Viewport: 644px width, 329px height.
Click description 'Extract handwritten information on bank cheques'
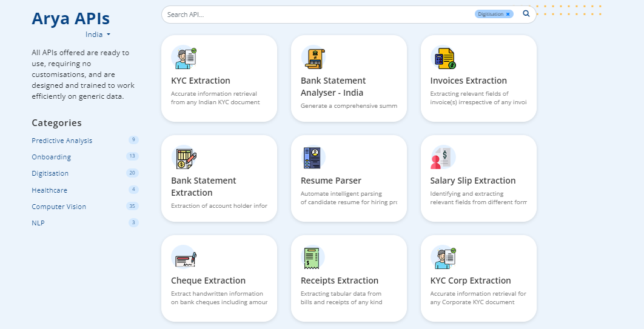[x=219, y=298]
